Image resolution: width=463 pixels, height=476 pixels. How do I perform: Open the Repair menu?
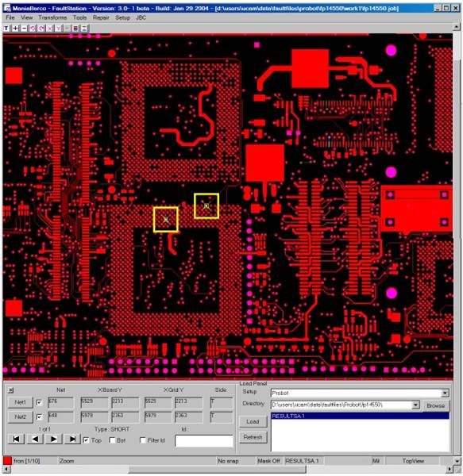pos(101,17)
